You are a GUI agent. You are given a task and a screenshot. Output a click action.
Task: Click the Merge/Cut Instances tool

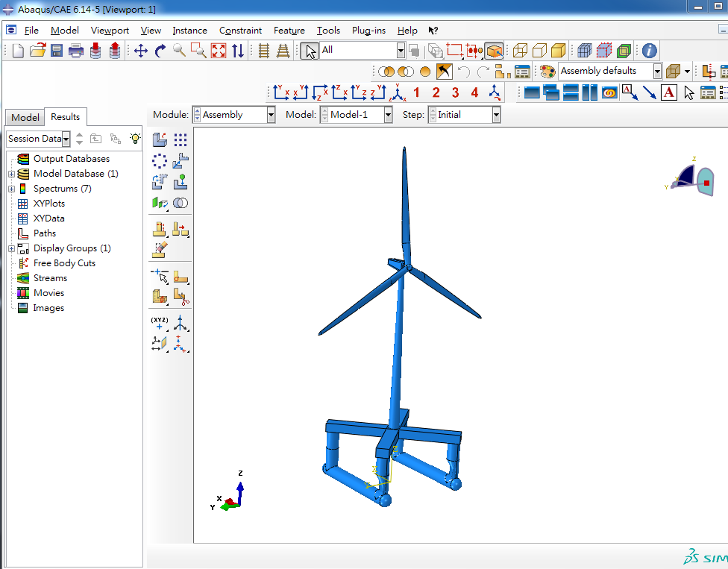coord(181,203)
